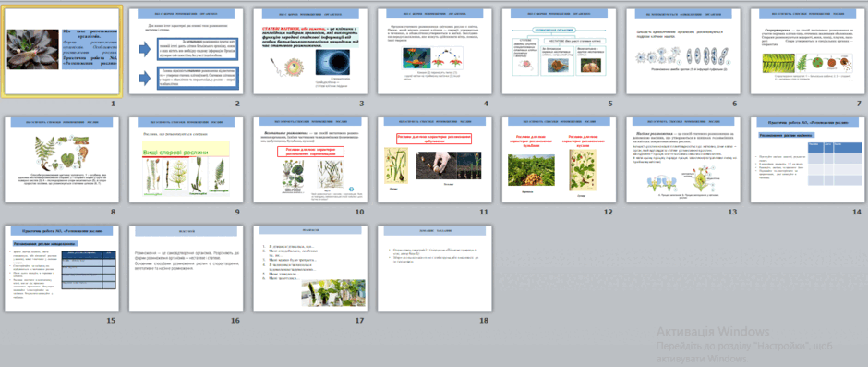Select slide 5 thumbnail with reproduction diagram
The width and height of the screenshot is (868, 367).
(559, 51)
